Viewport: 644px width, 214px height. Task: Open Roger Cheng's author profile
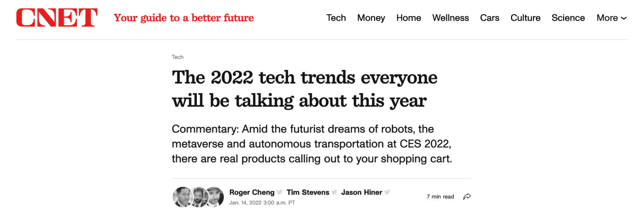click(252, 192)
